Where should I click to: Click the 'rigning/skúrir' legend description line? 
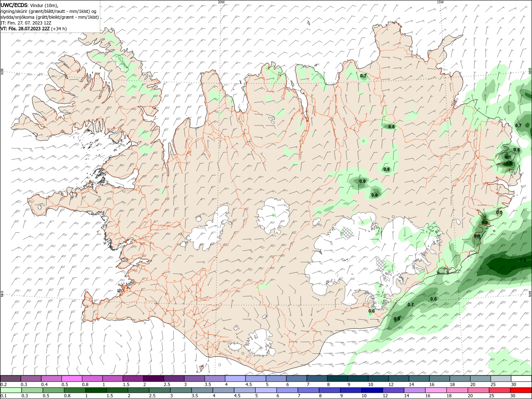[x=49, y=11]
